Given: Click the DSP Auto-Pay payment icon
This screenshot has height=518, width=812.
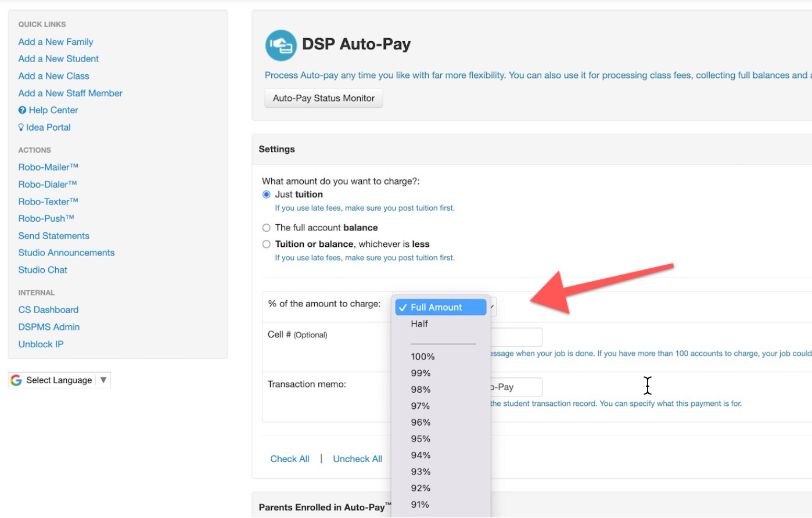Looking at the screenshot, I should tap(281, 45).
